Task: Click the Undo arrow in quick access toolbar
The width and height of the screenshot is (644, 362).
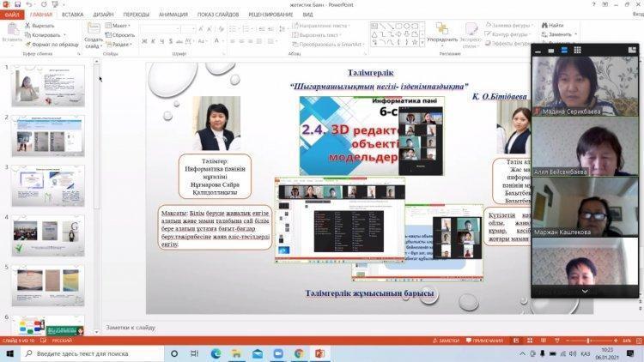Action: pyautogui.click(x=29, y=4)
